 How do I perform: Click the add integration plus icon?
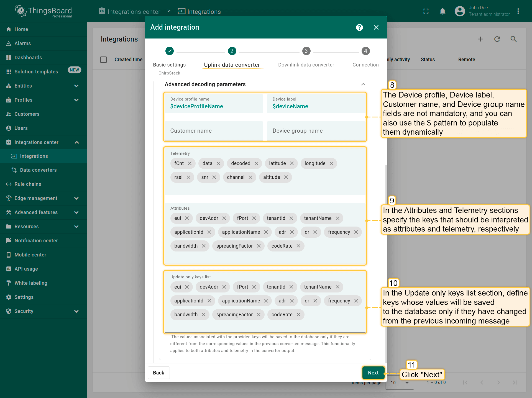click(x=480, y=39)
